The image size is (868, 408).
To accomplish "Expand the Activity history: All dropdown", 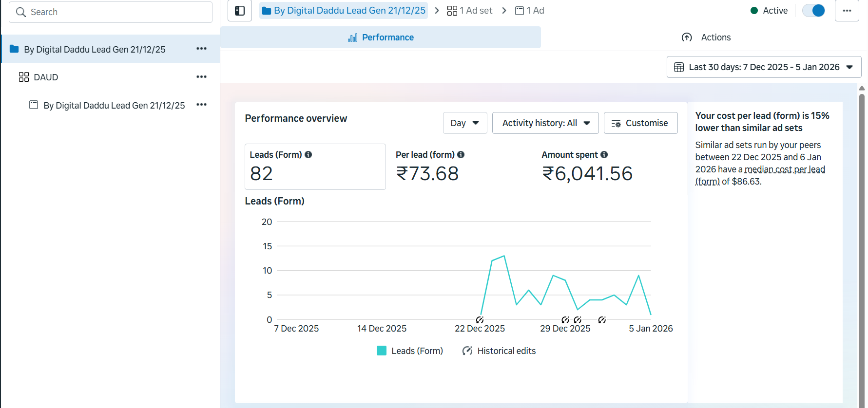I will click(545, 123).
